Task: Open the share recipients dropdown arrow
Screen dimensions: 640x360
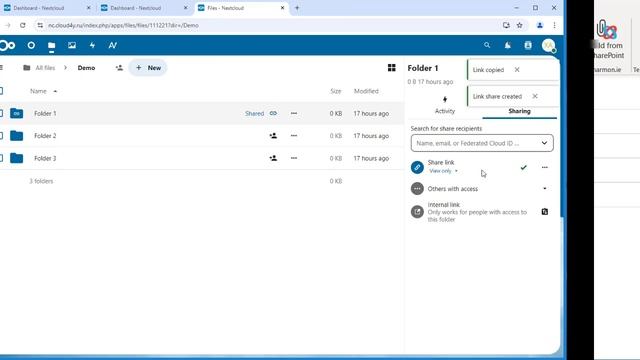Action: click(x=544, y=143)
